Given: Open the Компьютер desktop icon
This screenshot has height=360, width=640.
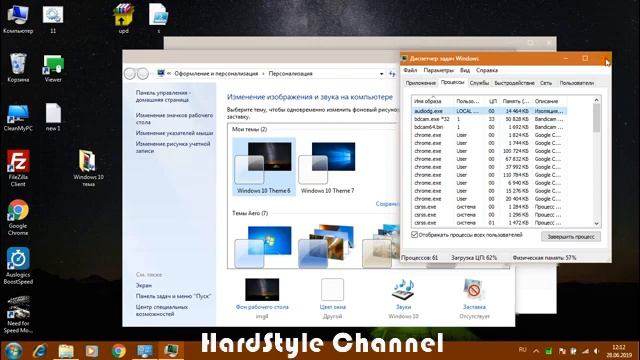Looking at the screenshot, I should tap(18, 18).
